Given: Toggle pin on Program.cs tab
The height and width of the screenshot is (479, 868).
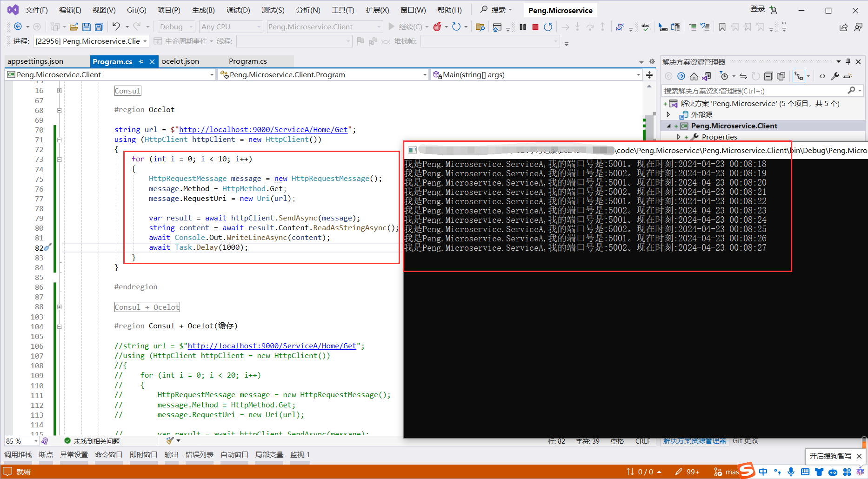Looking at the screenshot, I should click(x=141, y=61).
